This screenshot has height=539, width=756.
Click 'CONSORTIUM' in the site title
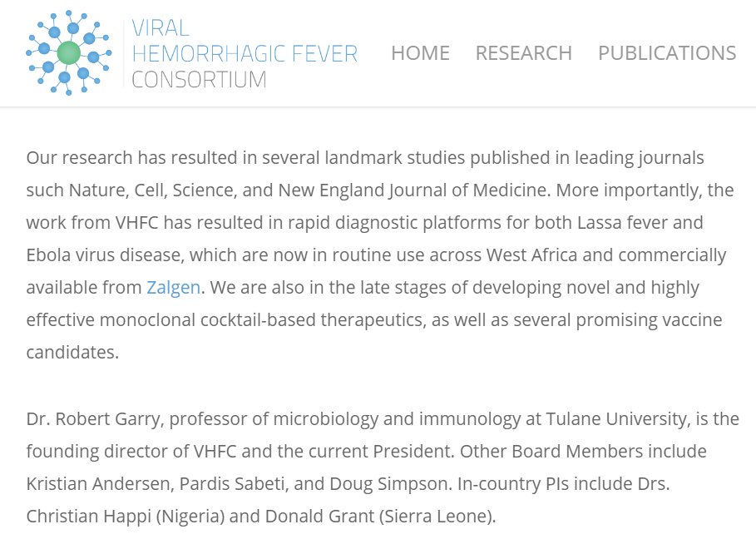click(199, 80)
